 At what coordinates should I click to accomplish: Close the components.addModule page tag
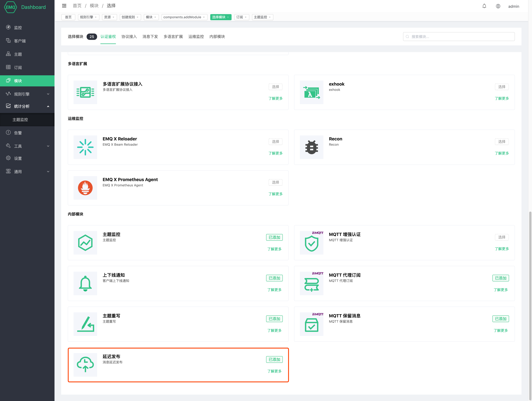coord(204,17)
